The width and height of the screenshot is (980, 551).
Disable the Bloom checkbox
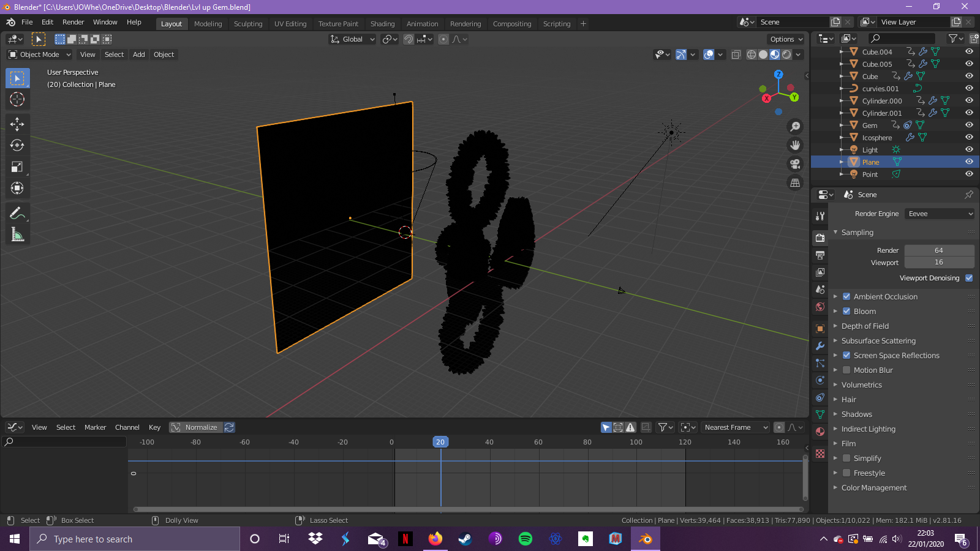(846, 311)
